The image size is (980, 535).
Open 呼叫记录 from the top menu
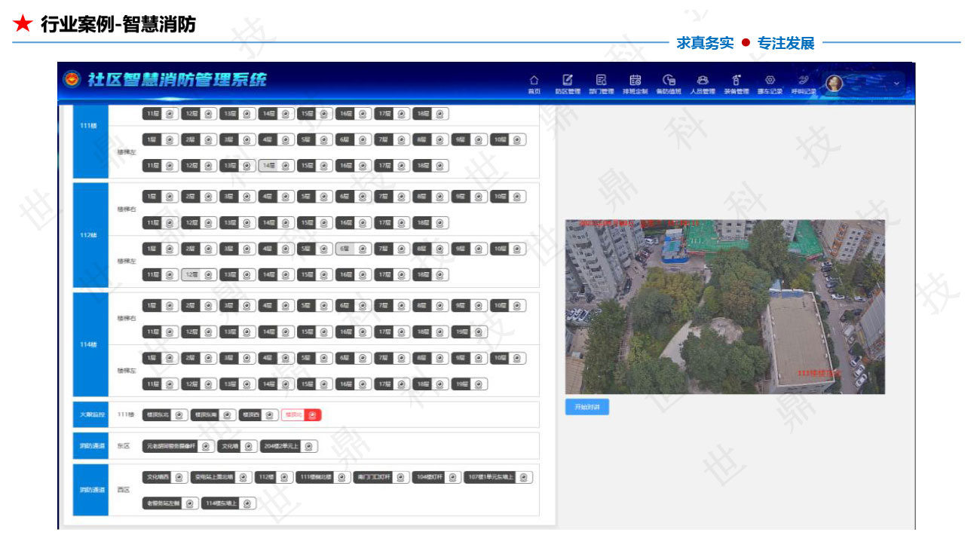(x=803, y=78)
